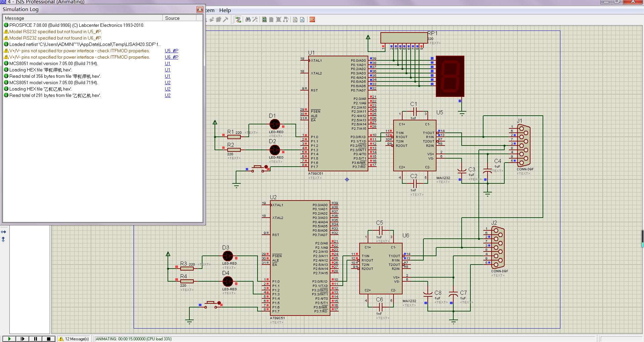Stop the simulation
The height and width of the screenshot is (342, 644).
(x=49, y=339)
